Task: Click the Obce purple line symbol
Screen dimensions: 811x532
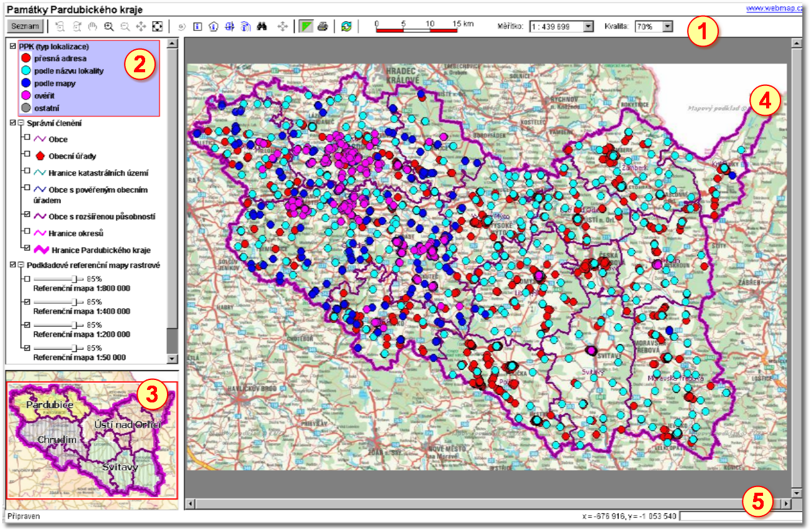Action: (39, 139)
